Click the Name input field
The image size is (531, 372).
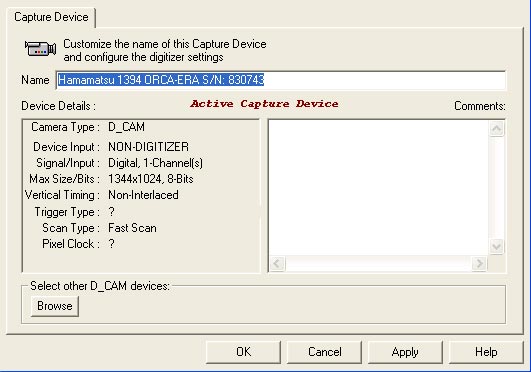coord(281,80)
